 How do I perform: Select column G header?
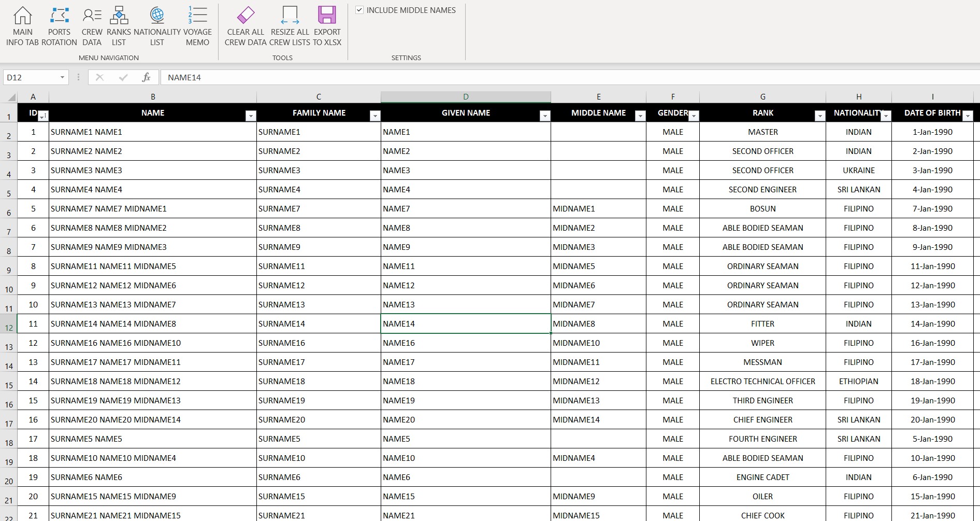(x=762, y=97)
